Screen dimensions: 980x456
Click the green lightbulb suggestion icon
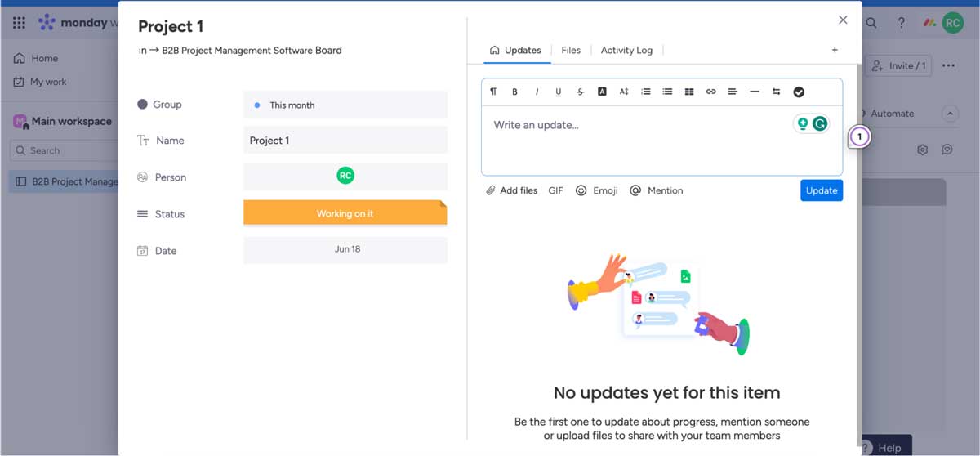(803, 123)
